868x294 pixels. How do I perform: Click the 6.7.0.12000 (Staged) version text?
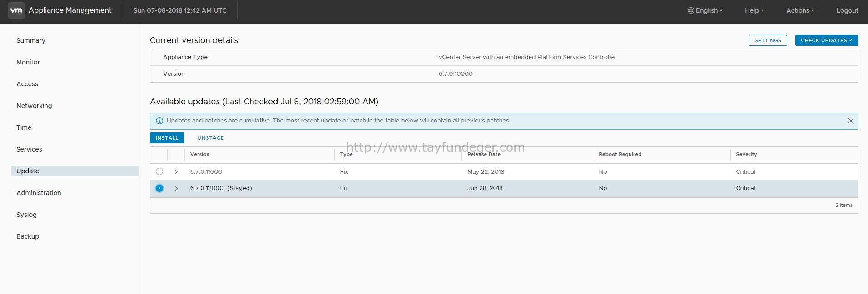221,188
